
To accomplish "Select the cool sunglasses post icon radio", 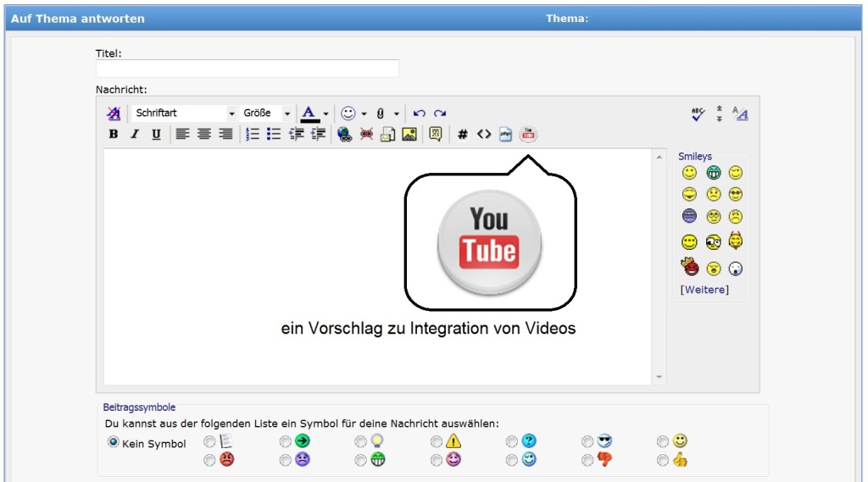I will coord(587,441).
